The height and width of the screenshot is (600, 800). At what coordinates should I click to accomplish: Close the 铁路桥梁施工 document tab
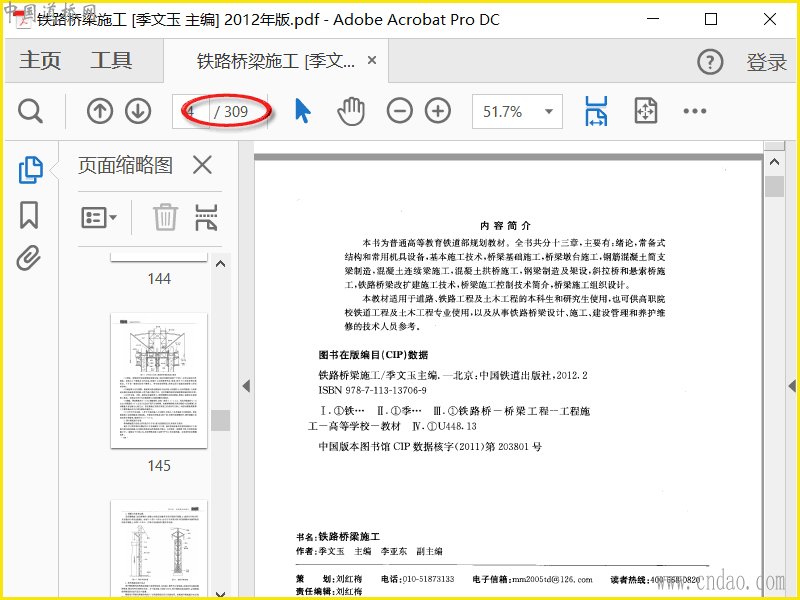pyautogui.click(x=372, y=60)
